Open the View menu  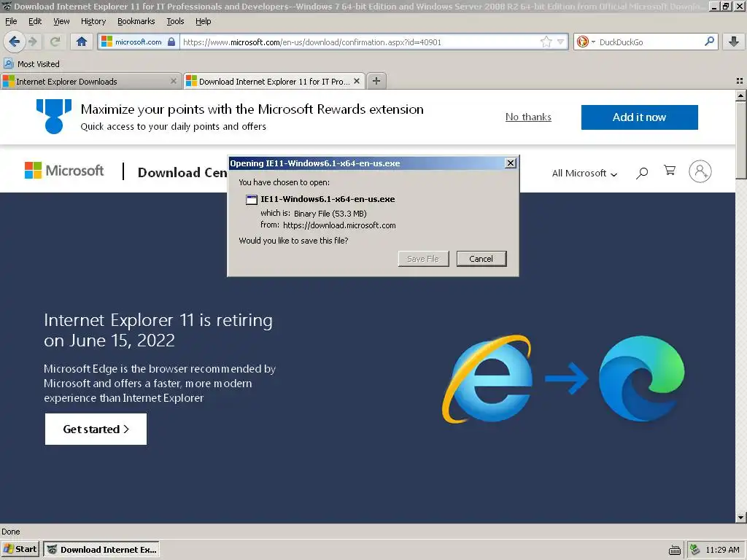pyautogui.click(x=61, y=21)
